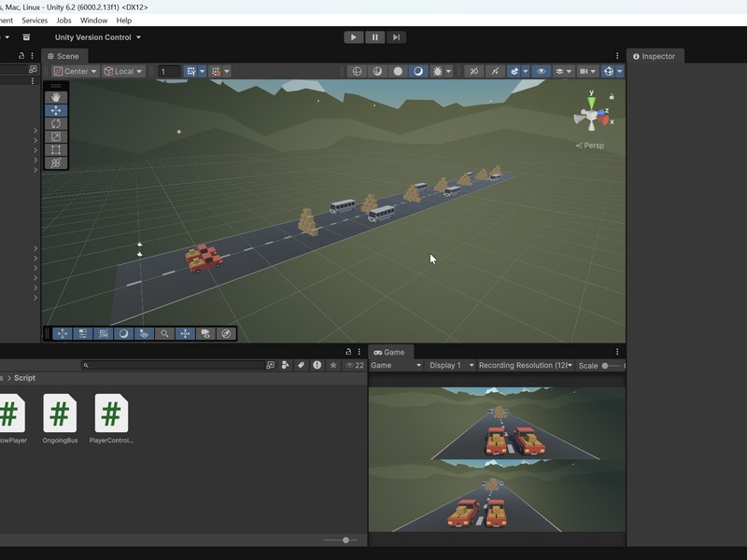Toggle the orientation gizmo lock icon
Image resolution: width=747 pixels, height=560 pixels.
pyautogui.click(x=612, y=97)
